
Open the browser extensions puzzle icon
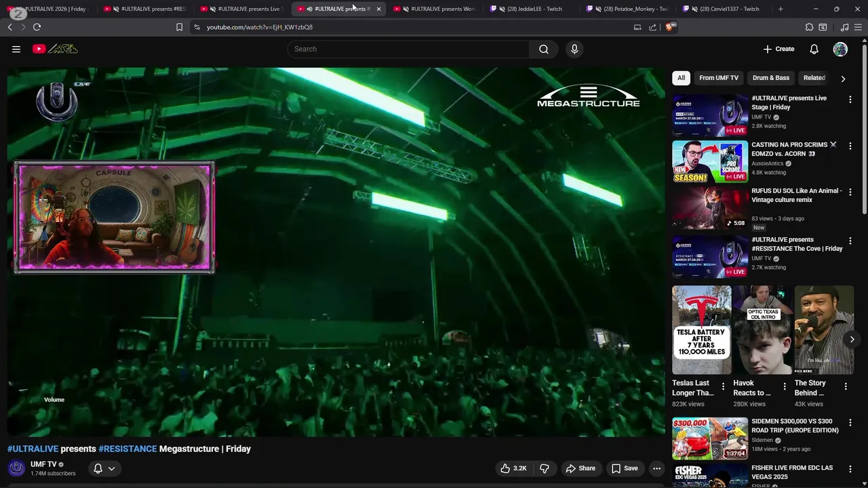point(809,27)
